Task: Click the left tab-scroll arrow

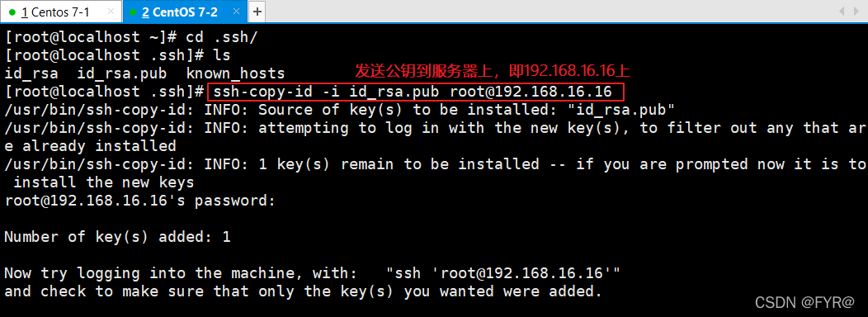Action: 843,11
